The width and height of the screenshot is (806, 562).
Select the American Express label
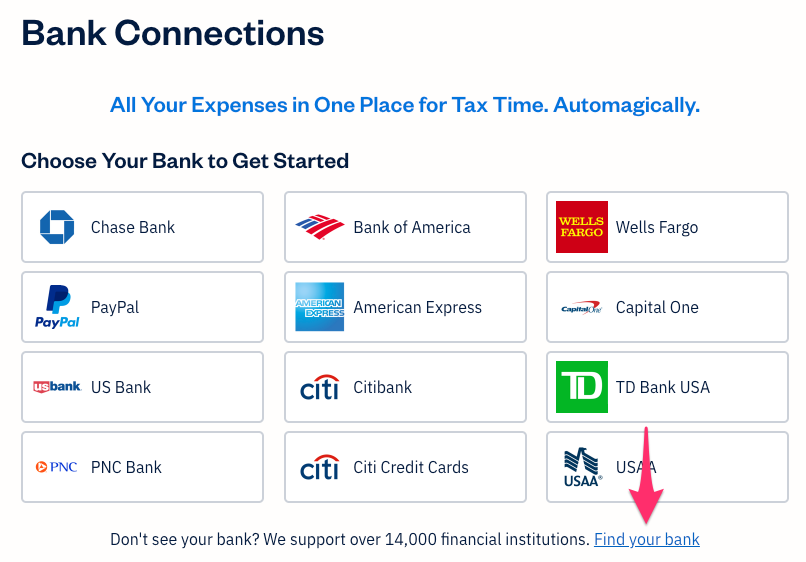[x=417, y=307]
